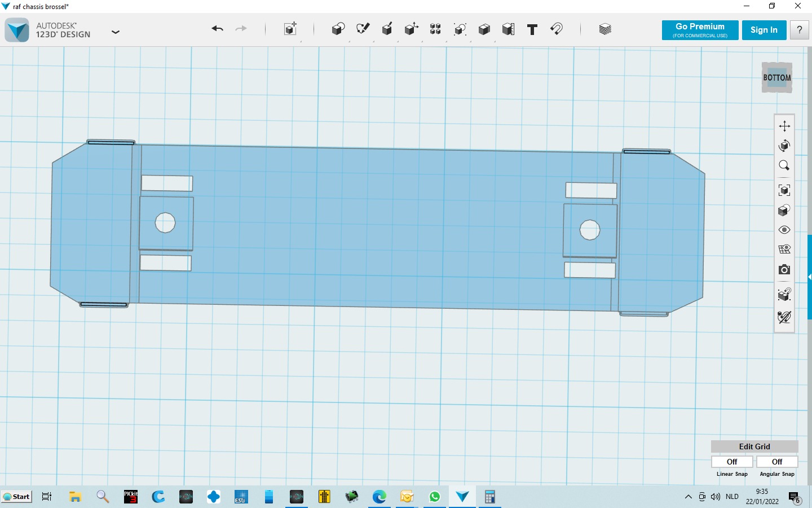Select the Pan navigation tool
Image resolution: width=812 pixels, height=508 pixels.
[x=784, y=126]
